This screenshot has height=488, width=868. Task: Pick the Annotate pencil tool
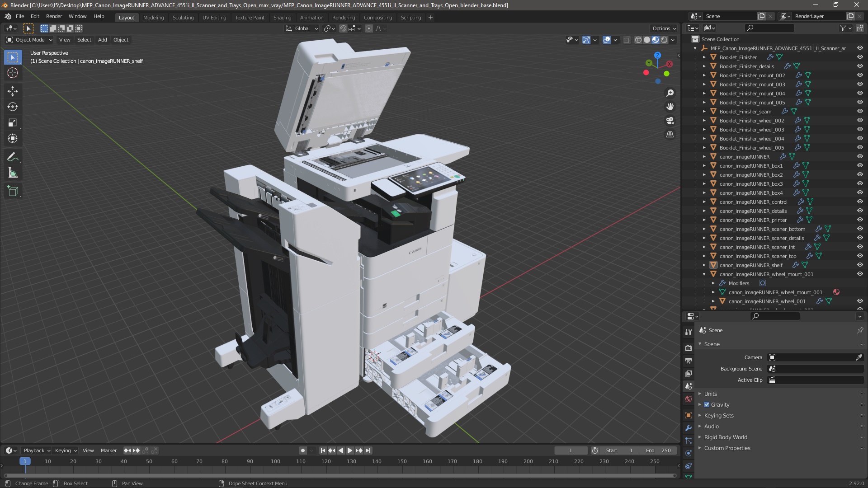[13, 157]
